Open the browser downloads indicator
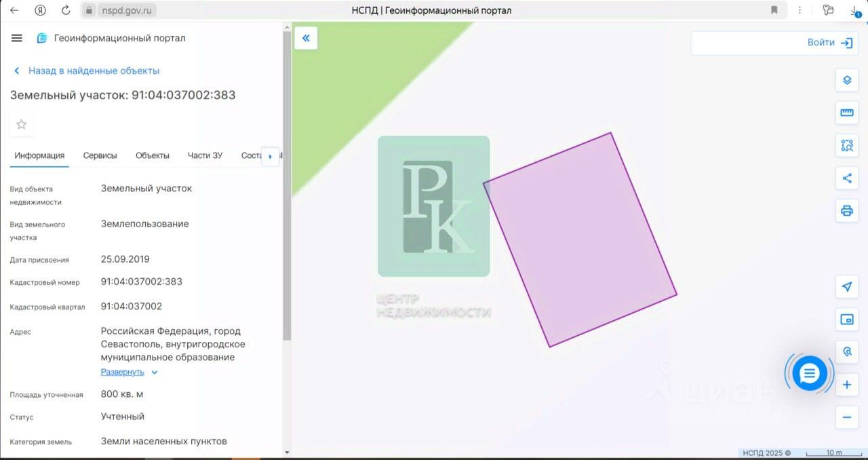Viewport: 868px width, 460px height. (x=855, y=10)
